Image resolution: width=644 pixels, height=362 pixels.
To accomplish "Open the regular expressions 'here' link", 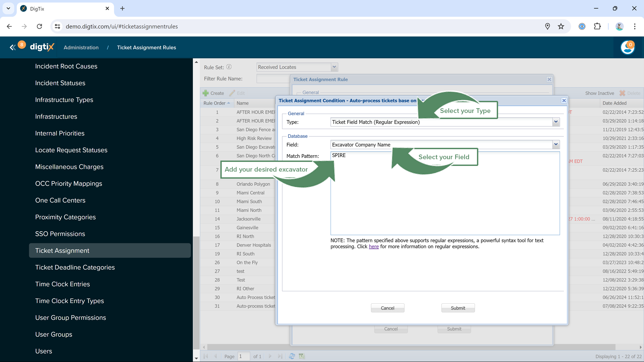I will tap(374, 247).
